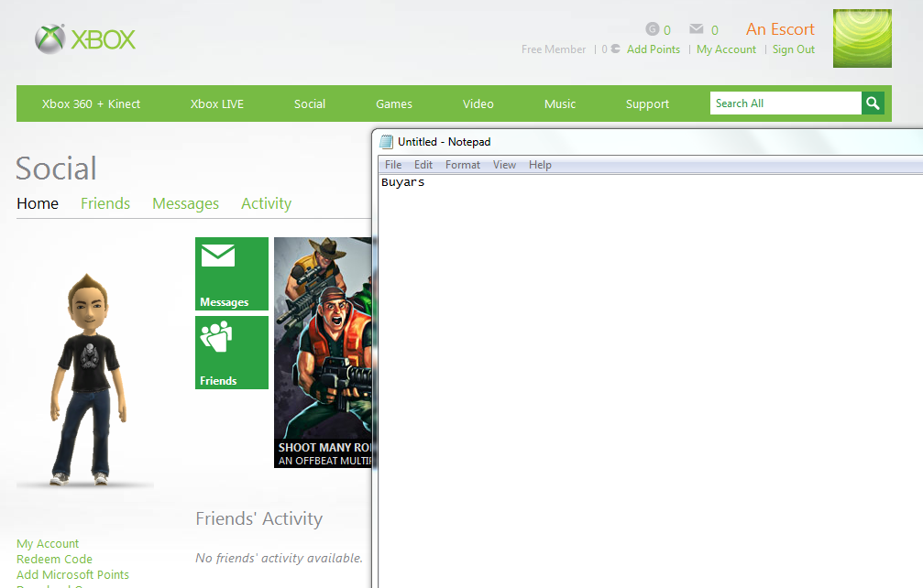Open Notepad Edit menu
The image size is (923, 588).
(423, 165)
